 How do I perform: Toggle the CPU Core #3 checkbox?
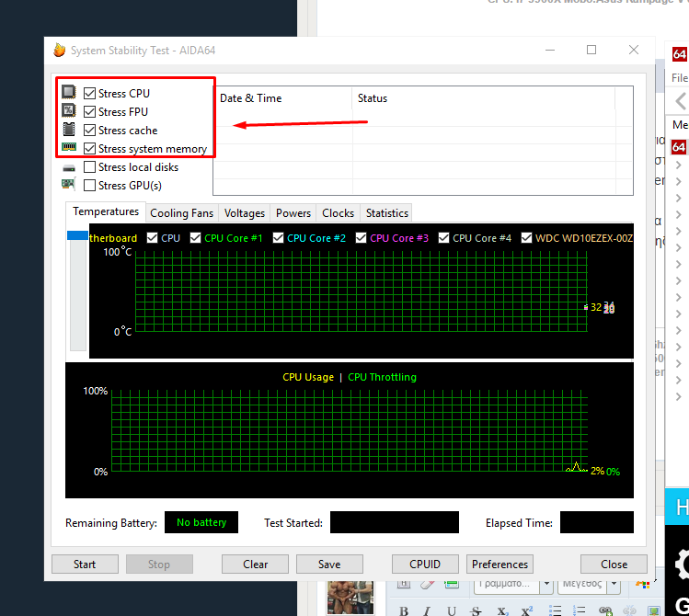click(x=361, y=237)
